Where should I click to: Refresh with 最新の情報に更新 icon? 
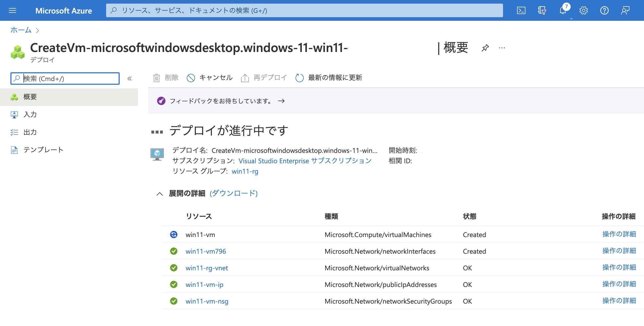click(299, 77)
